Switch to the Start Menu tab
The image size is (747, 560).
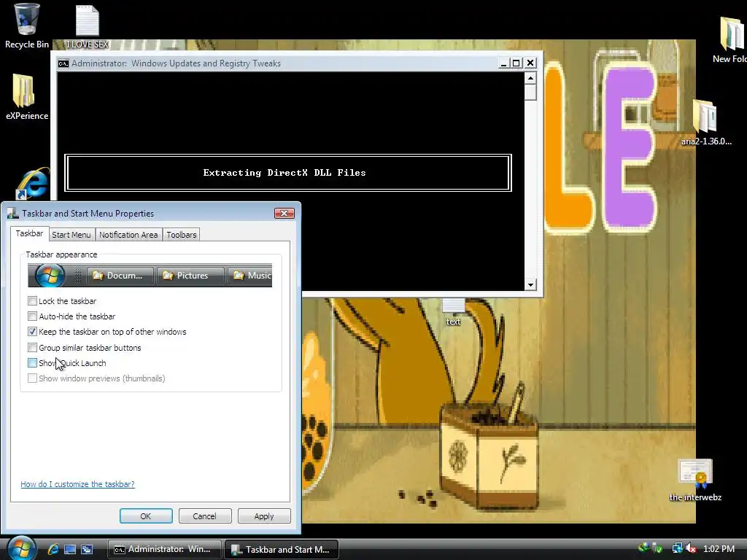71,235
